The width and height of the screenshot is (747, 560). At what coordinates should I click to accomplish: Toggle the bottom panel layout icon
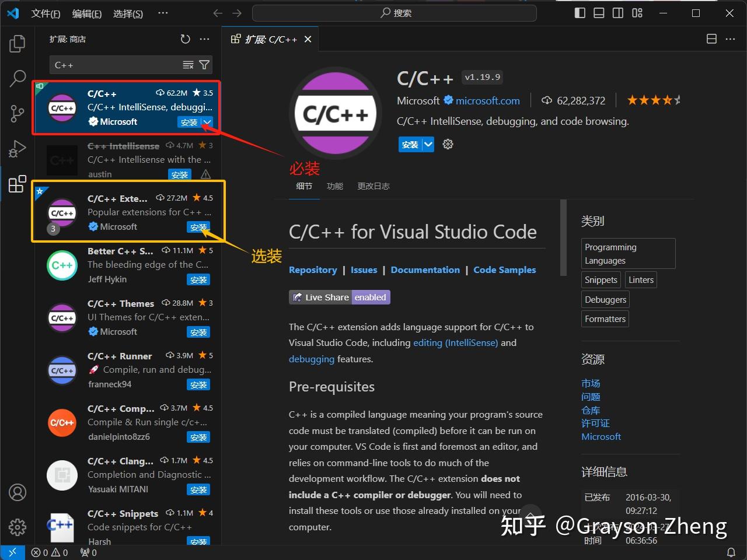599,13
